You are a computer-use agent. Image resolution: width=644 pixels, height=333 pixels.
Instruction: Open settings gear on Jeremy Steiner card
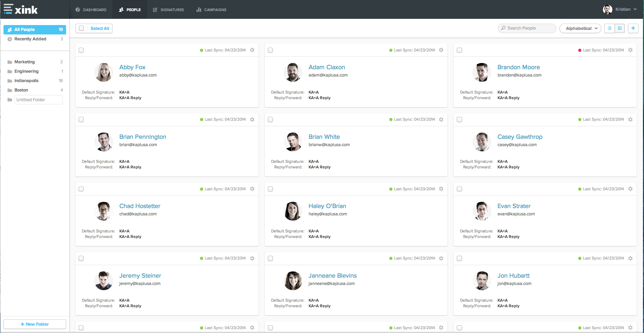tap(252, 258)
